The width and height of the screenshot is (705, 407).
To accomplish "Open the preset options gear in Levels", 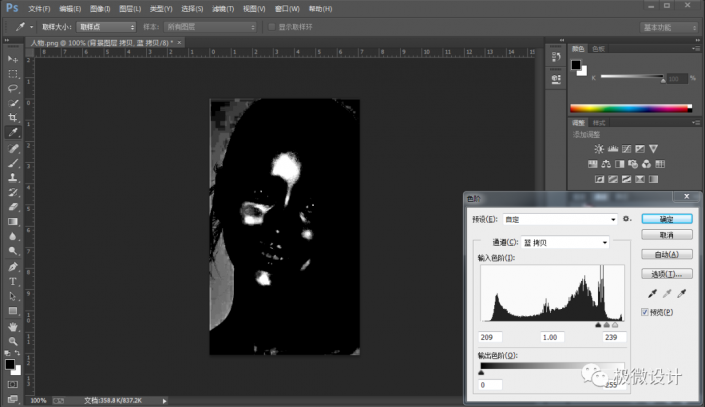I will pos(626,218).
